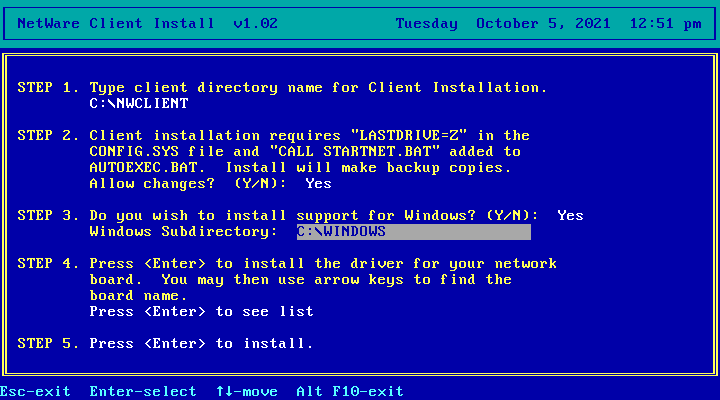Screen dimensions: 720x400
Task: Click the 'Allow changes? (Y/N):' prompt
Action: click(x=188, y=184)
